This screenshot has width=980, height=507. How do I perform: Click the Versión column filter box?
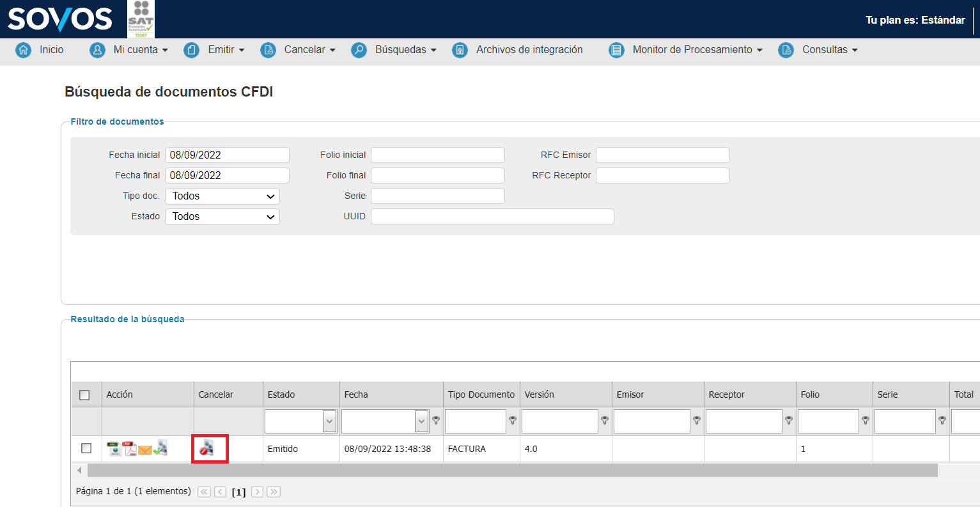pos(560,421)
